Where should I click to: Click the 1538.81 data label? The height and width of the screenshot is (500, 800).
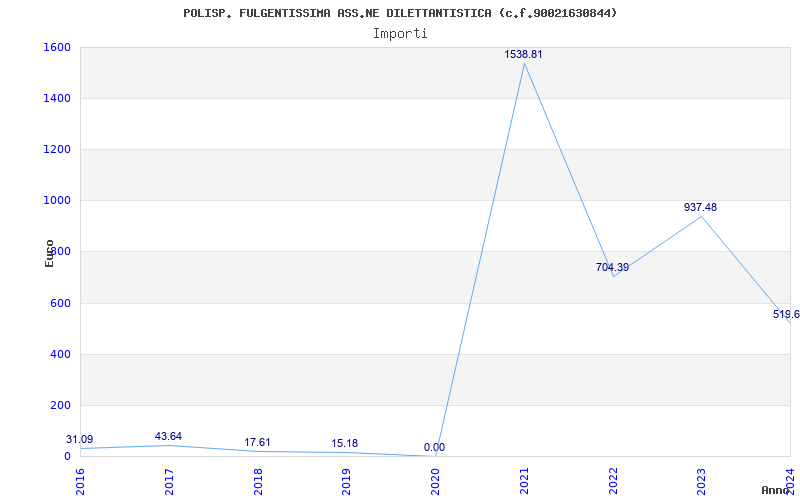(523, 54)
